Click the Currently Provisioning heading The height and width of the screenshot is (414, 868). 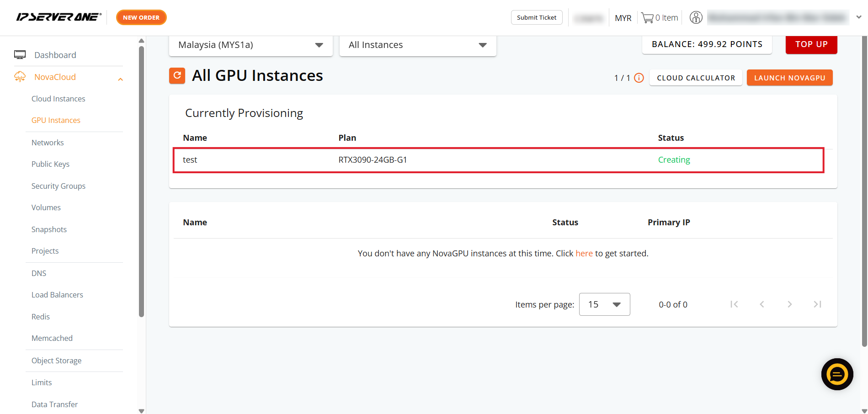click(x=244, y=113)
